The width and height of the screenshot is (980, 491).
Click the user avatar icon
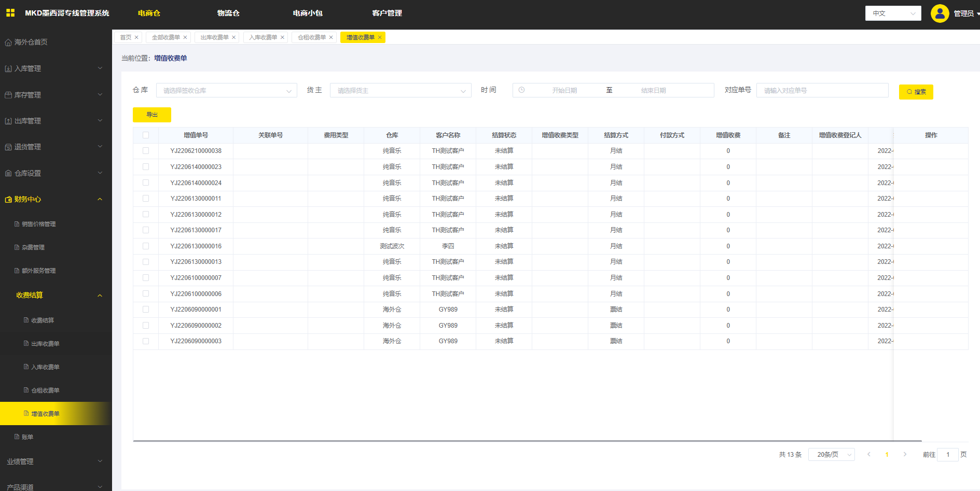tap(940, 13)
